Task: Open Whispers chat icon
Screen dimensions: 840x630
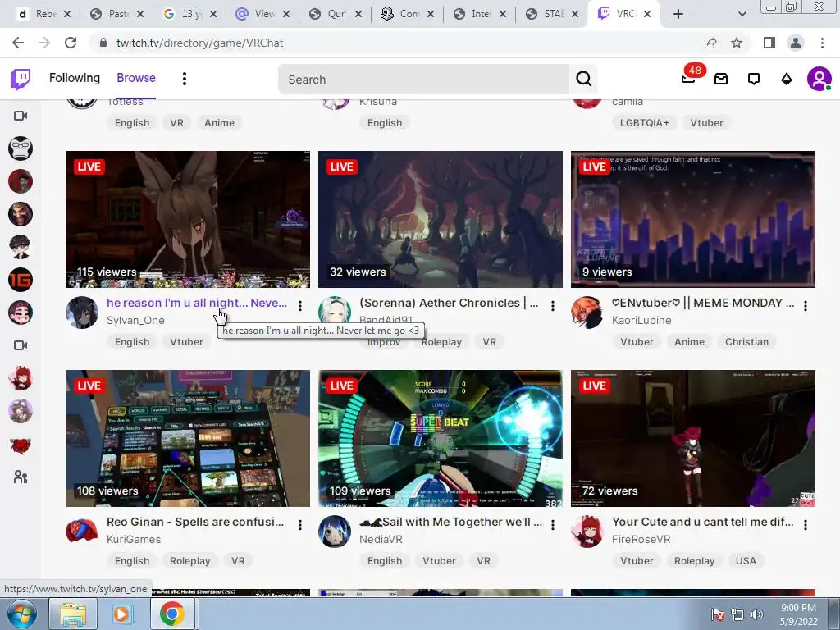Action: [x=754, y=80]
